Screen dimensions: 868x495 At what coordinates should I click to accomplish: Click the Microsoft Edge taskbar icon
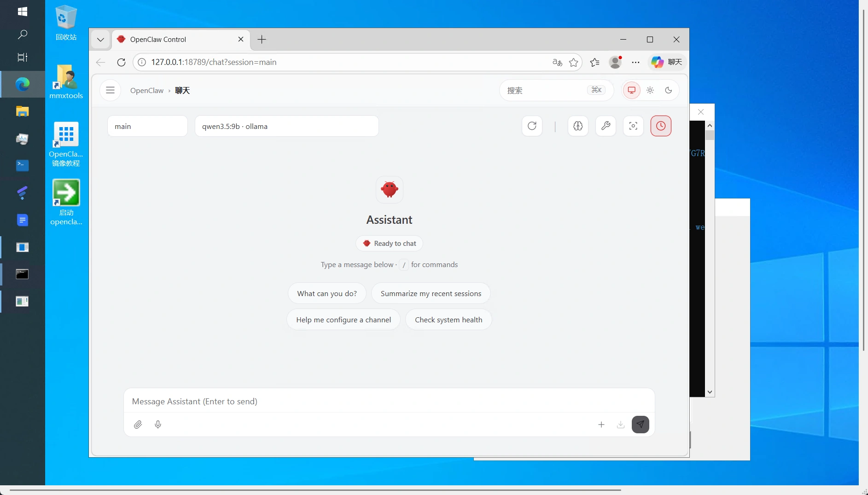click(x=22, y=84)
